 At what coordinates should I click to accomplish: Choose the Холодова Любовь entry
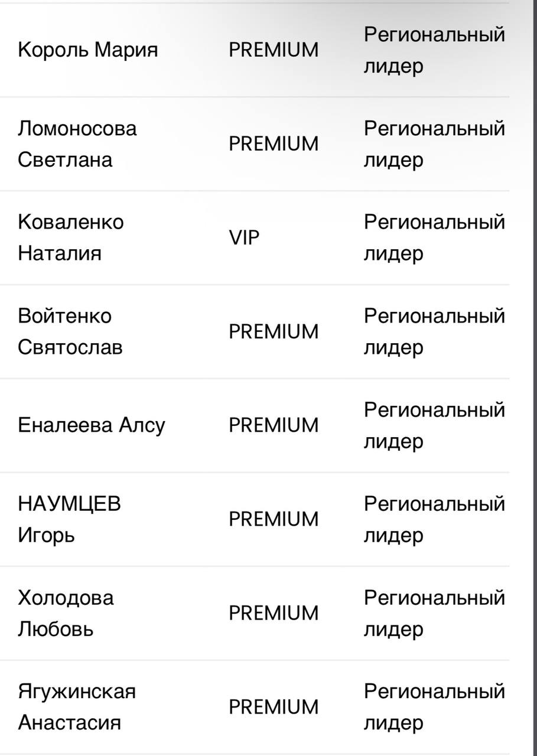pos(66,614)
